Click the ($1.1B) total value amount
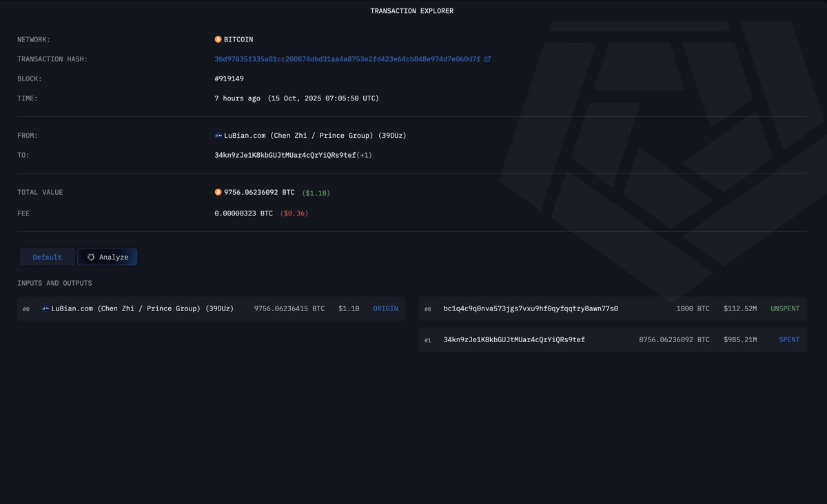 pyautogui.click(x=316, y=193)
